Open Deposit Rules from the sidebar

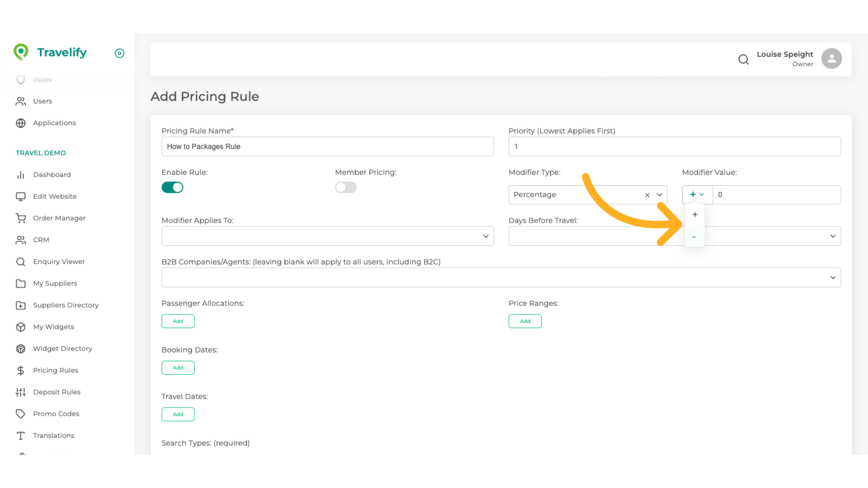57,392
